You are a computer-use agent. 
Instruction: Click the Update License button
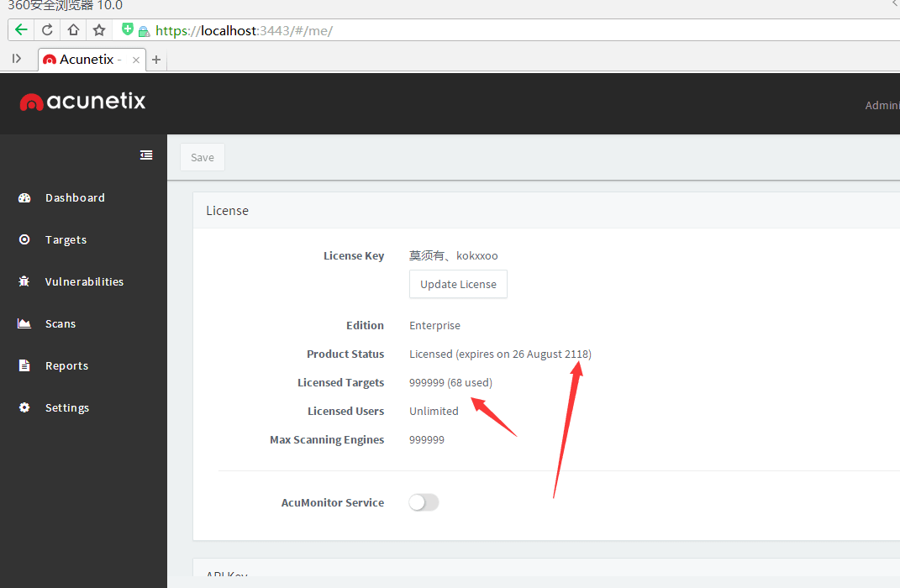[458, 284]
